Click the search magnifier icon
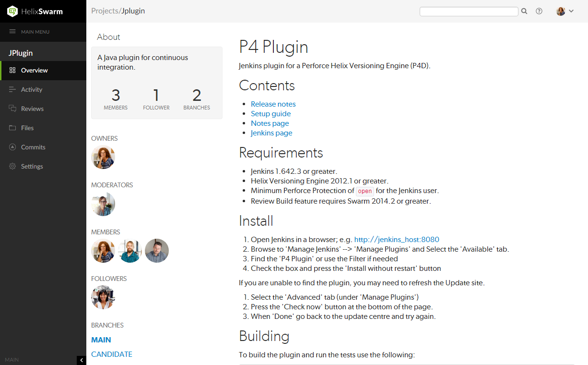588x365 pixels. pos(524,11)
